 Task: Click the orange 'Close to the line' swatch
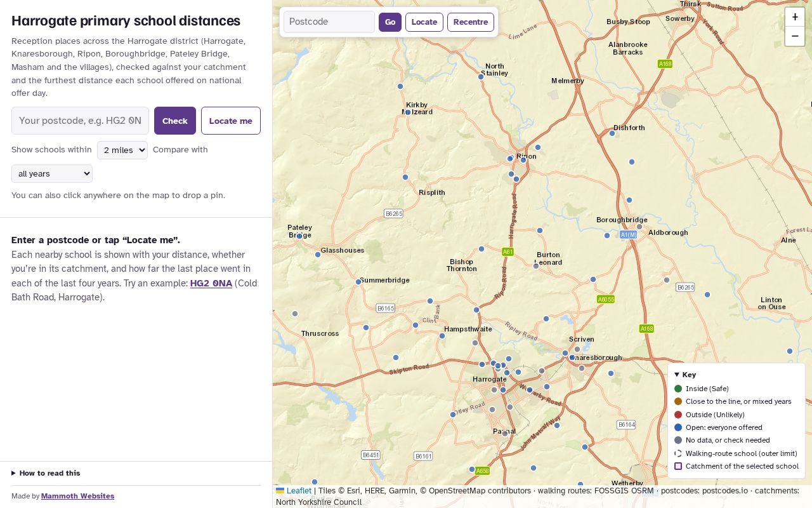(x=678, y=401)
